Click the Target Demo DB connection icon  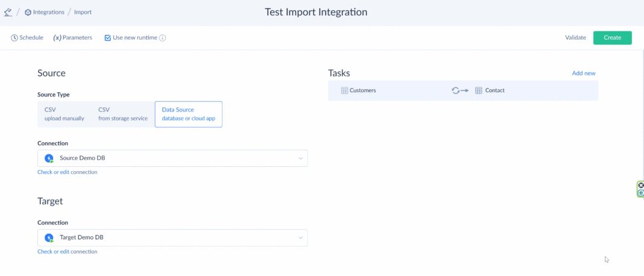pyautogui.click(x=49, y=238)
